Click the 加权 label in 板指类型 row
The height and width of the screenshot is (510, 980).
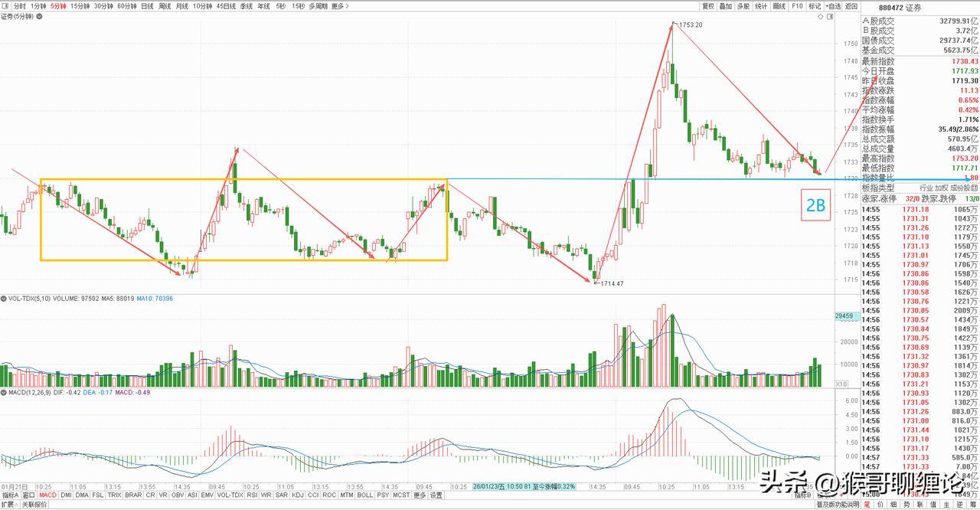coord(942,188)
